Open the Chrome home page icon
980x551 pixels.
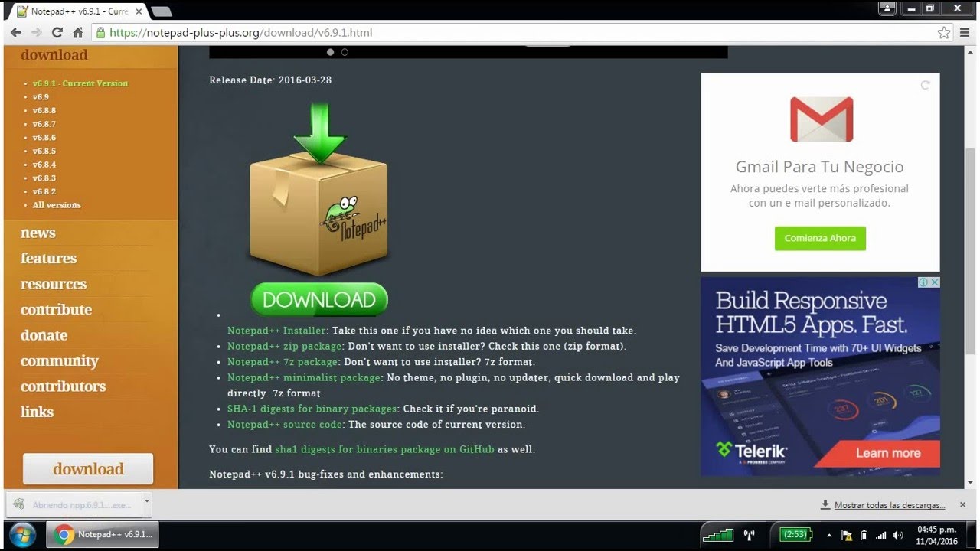(77, 33)
